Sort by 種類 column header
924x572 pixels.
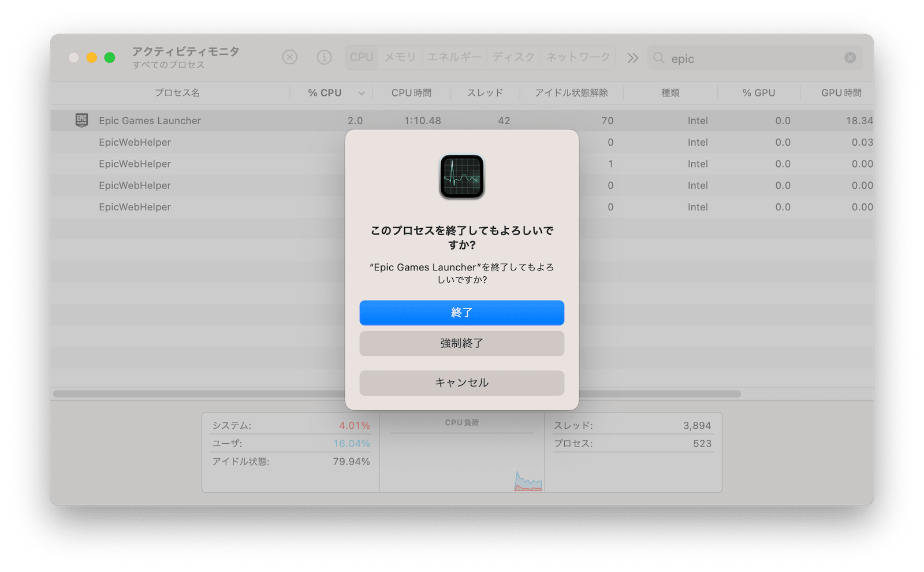[670, 92]
